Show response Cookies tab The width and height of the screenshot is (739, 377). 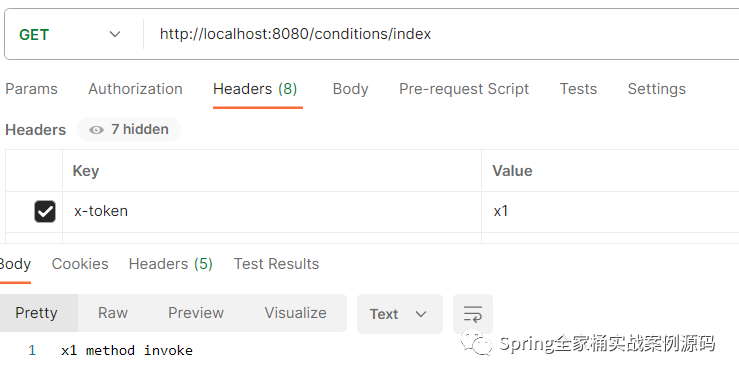click(80, 264)
